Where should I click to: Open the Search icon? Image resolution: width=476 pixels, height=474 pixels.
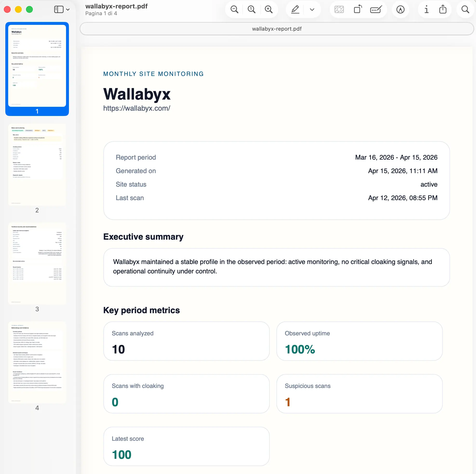pos(465,9)
